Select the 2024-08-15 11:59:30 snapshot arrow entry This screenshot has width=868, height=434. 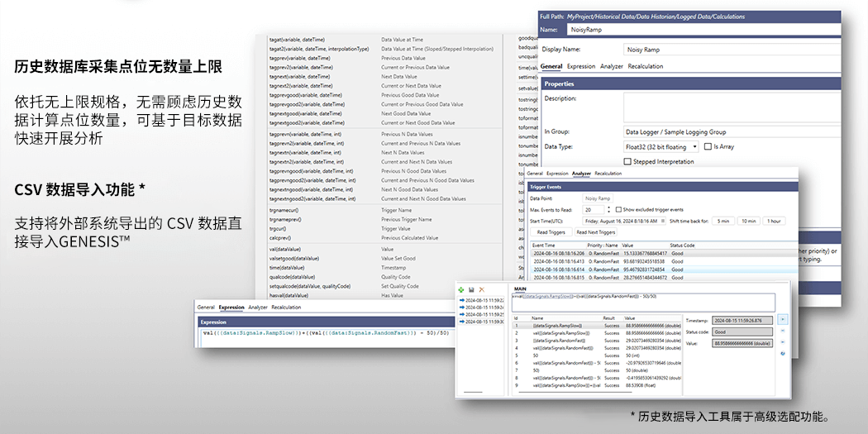(x=480, y=322)
